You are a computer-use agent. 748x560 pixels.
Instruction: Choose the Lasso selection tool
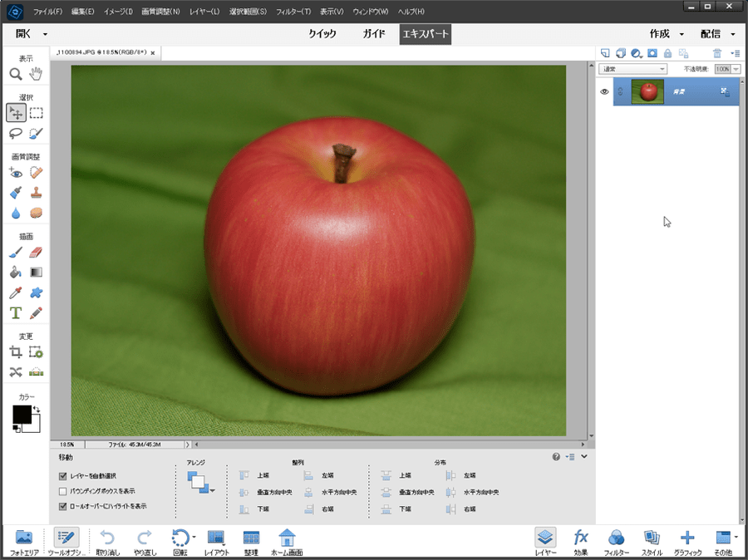pyautogui.click(x=16, y=133)
